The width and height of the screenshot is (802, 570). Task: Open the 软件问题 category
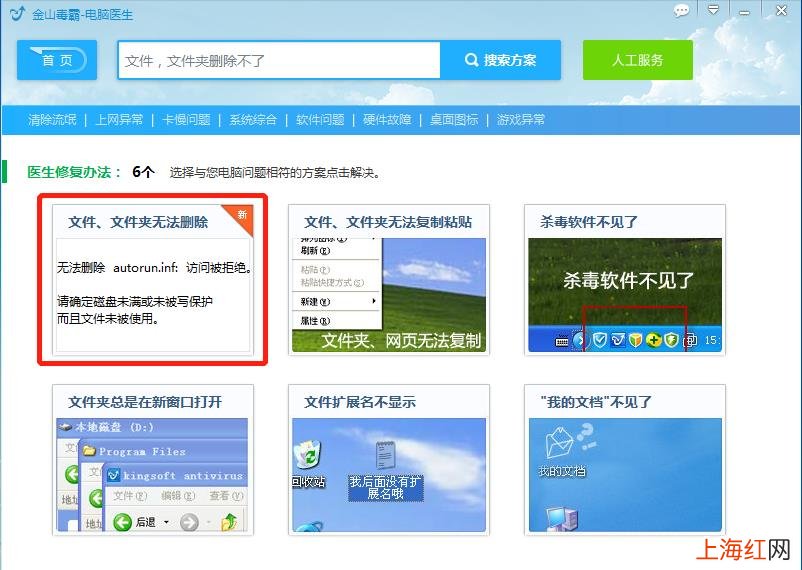point(320,120)
